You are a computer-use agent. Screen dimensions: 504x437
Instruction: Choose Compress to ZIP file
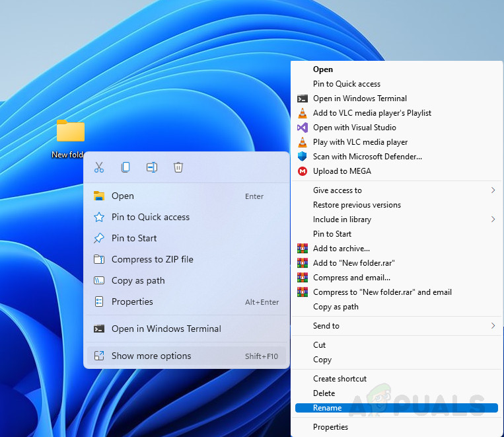[152, 259]
